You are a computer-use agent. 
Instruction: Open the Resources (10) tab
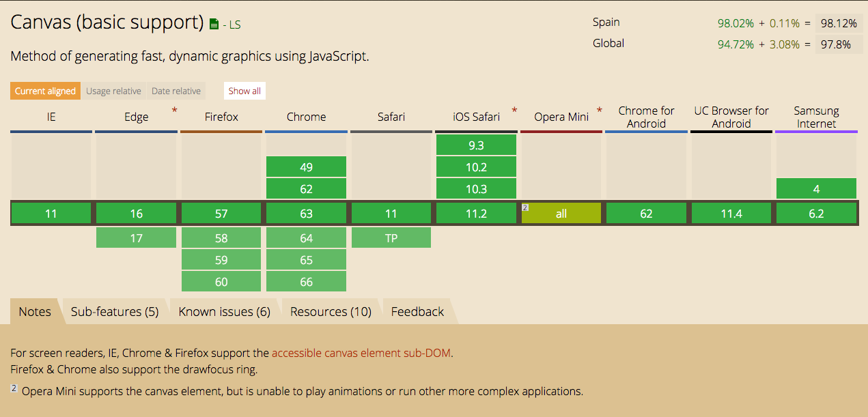coord(331,311)
